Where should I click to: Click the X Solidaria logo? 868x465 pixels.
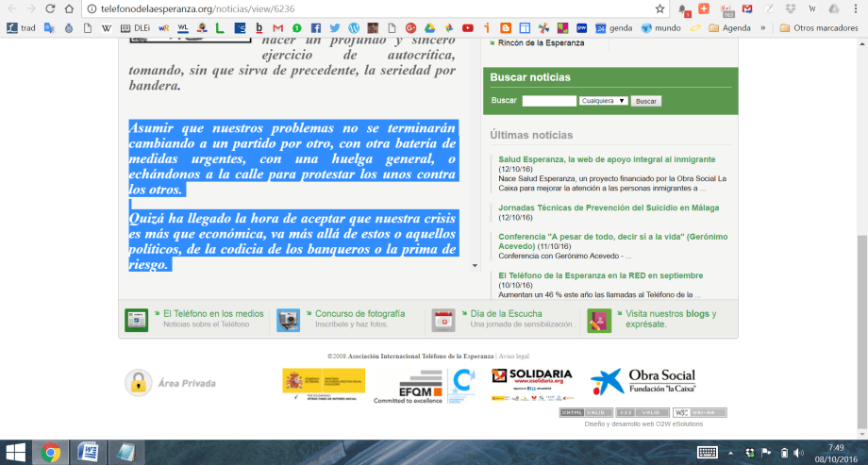tap(532, 384)
